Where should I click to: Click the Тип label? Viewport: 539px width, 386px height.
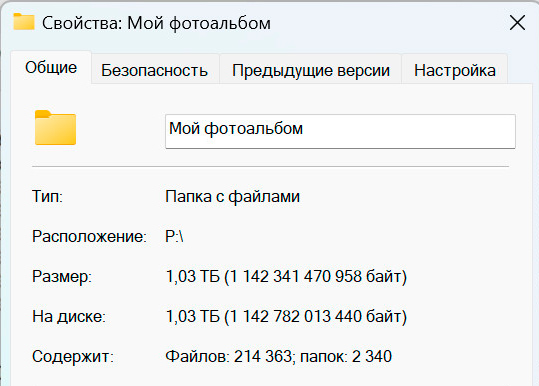[x=47, y=197]
